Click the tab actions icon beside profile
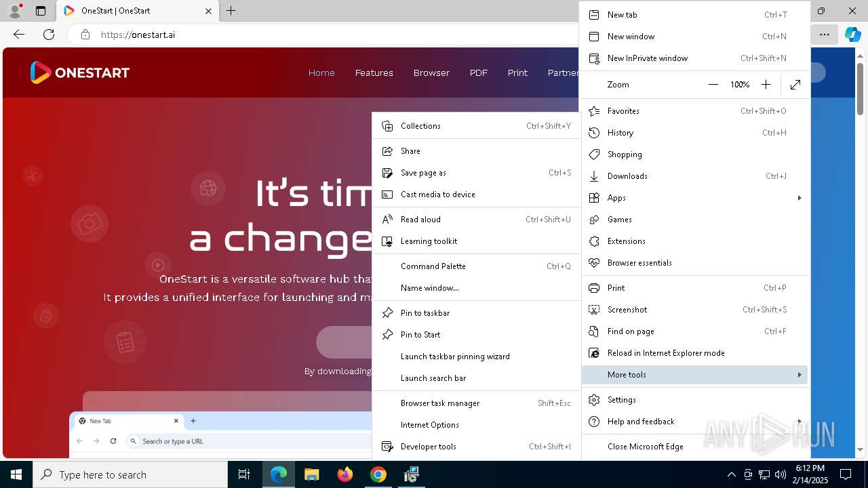 point(41,11)
